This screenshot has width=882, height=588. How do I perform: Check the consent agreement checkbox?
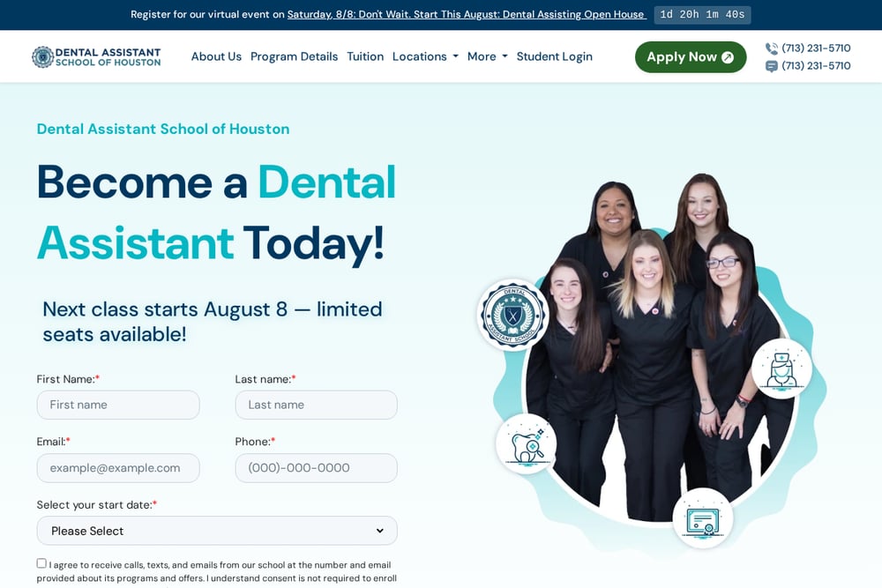(41, 563)
